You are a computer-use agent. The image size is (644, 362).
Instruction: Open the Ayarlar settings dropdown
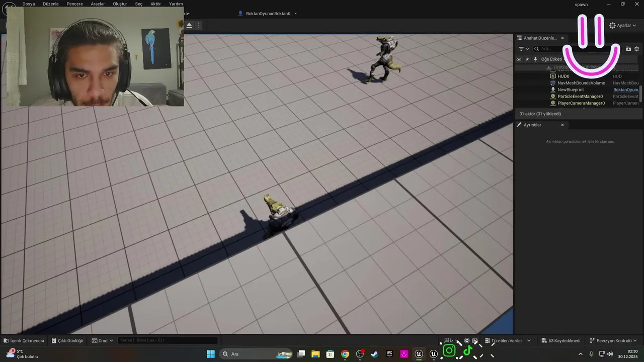coord(623,25)
